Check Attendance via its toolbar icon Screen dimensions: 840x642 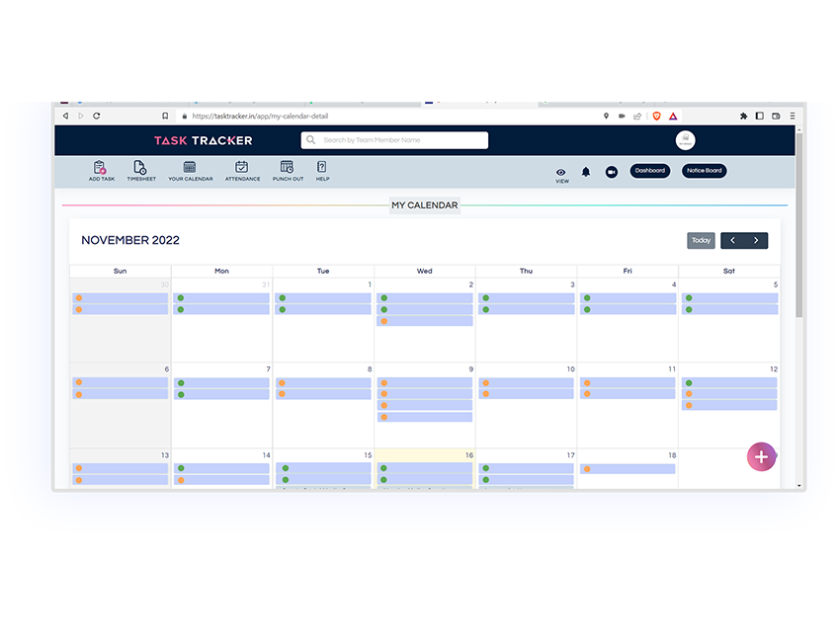(x=242, y=170)
